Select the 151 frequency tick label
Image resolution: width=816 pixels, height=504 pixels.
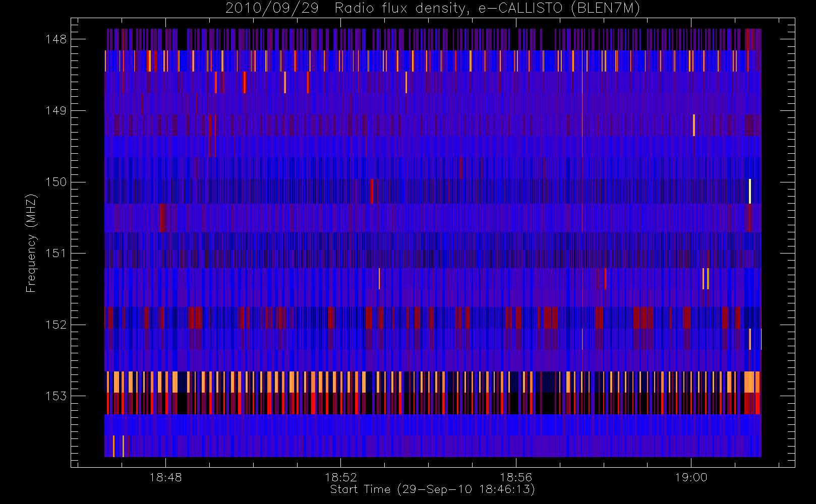coord(56,253)
